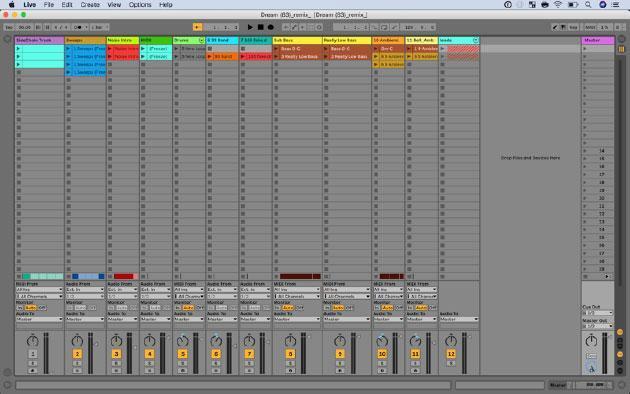630x394 pixels.
Task: Click the Master track pan knob
Action: pyautogui.click(x=591, y=341)
